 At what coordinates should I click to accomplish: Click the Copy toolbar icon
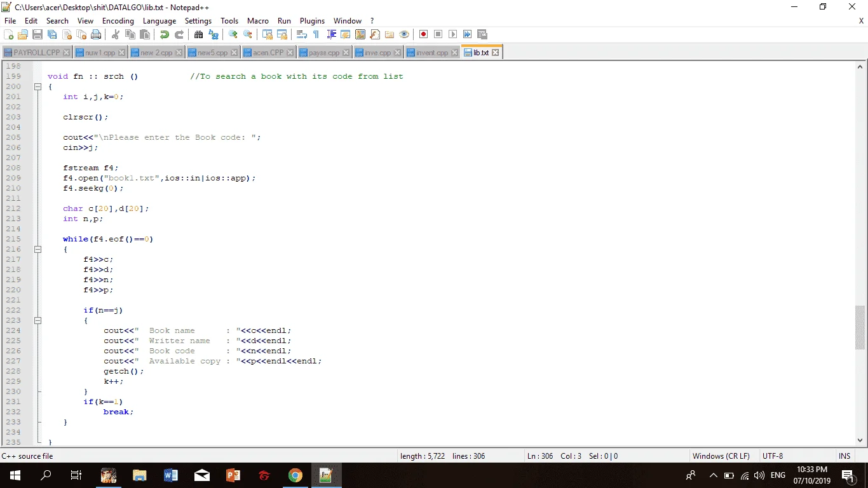(x=130, y=34)
